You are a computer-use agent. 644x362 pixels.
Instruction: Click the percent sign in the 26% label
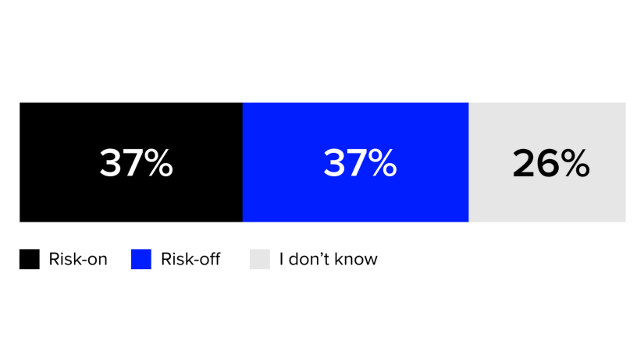coord(575,163)
